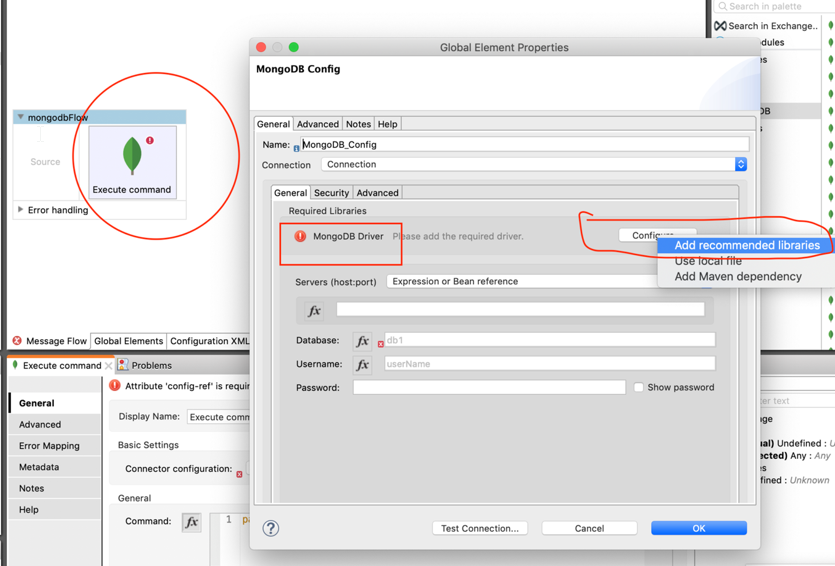Screen dimensions: 835x566
Task: Select Add Maven dependency option
Action: (738, 276)
